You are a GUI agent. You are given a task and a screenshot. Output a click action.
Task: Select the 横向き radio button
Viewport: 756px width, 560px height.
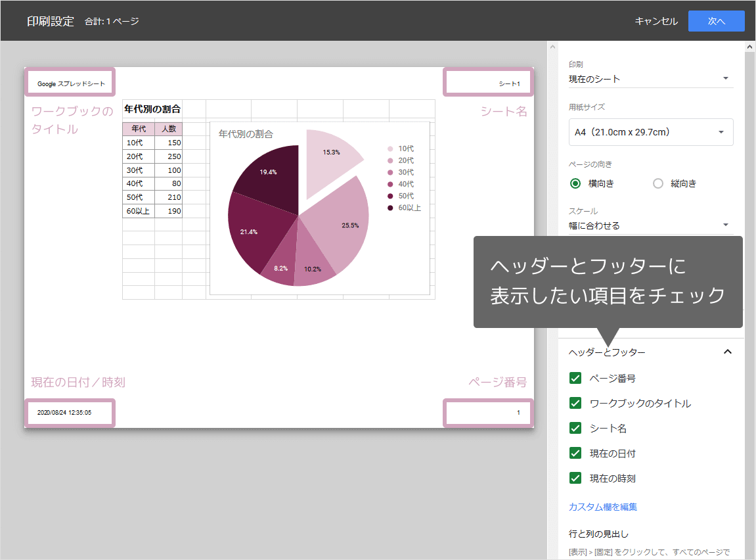[x=576, y=183]
